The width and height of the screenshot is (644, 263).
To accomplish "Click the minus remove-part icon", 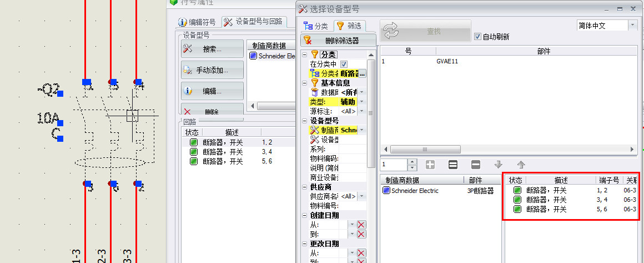I will (x=476, y=165).
